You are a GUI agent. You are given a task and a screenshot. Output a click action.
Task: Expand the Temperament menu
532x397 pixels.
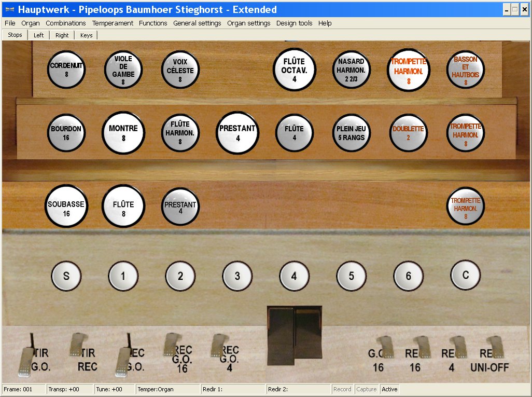113,23
